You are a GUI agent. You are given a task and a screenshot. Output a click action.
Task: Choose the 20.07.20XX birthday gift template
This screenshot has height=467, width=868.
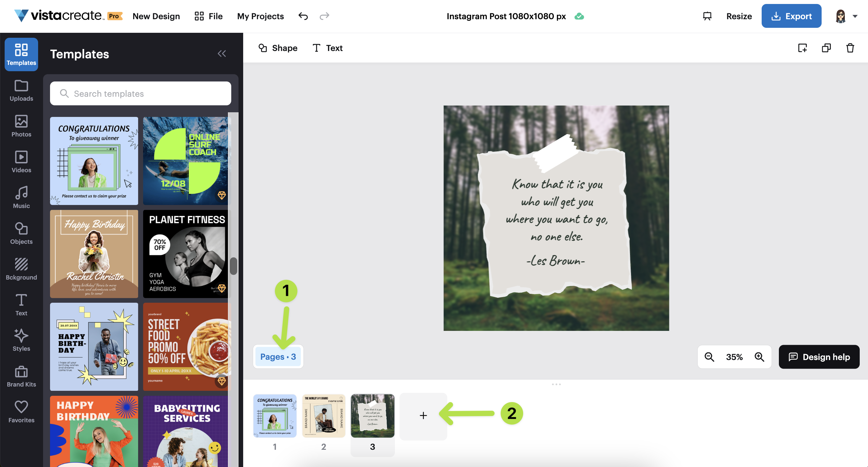tap(94, 347)
